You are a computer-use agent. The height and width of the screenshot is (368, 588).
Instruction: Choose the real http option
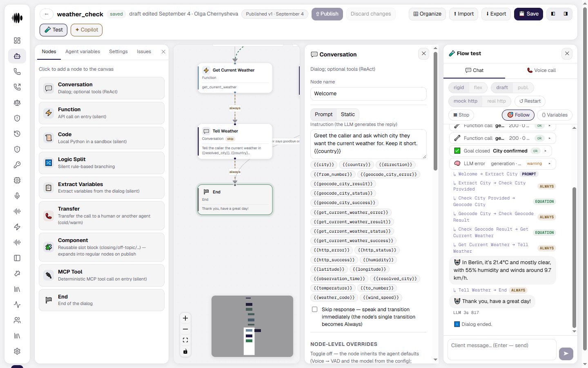497,101
